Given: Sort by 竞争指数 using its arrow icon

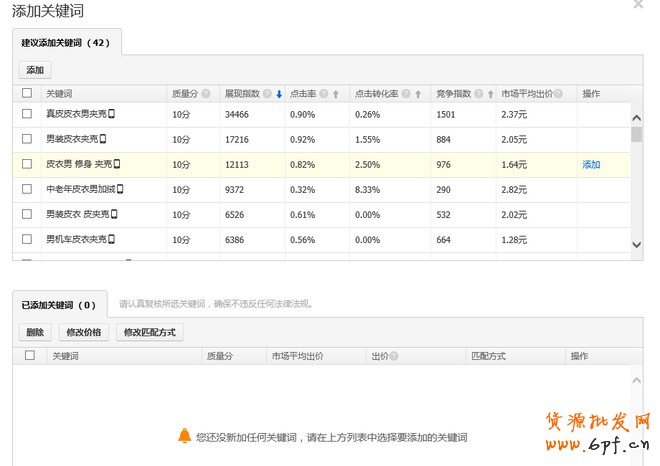Looking at the screenshot, I should point(491,94).
